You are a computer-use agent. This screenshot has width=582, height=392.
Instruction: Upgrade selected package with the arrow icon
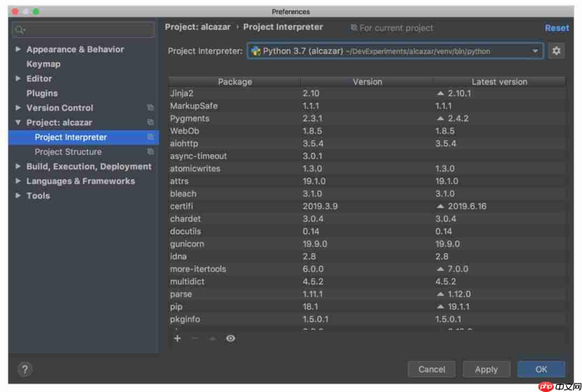[x=212, y=339]
